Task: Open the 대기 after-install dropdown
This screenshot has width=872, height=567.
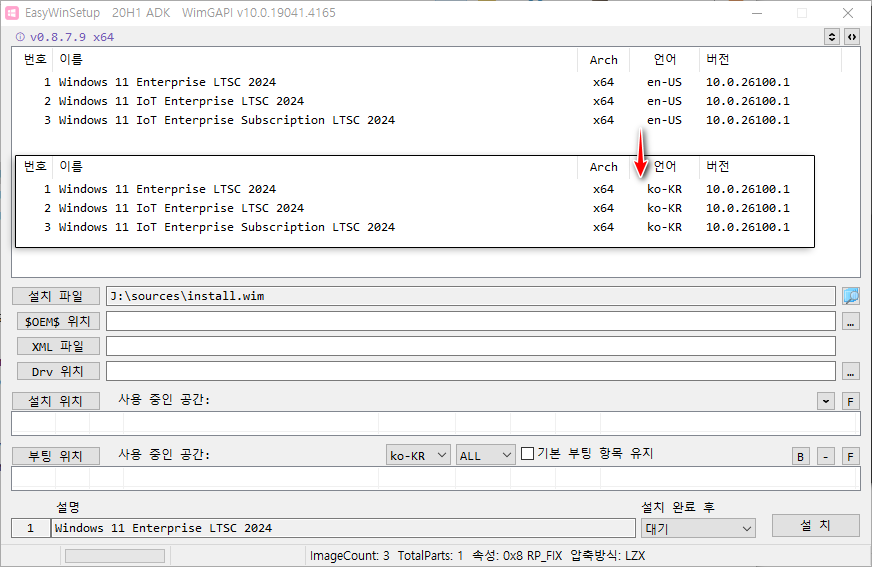Action: click(x=698, y=528)
